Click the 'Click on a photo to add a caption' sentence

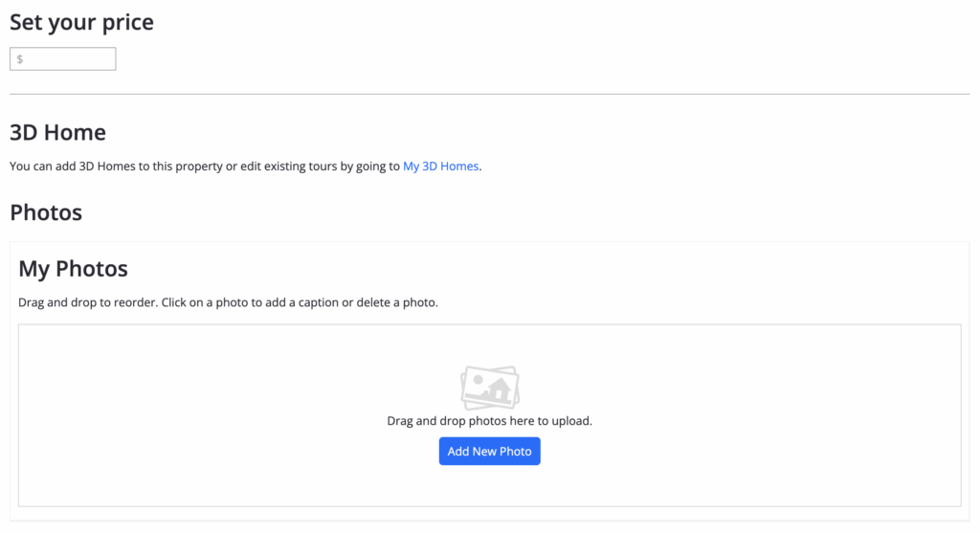coord(299,302)
